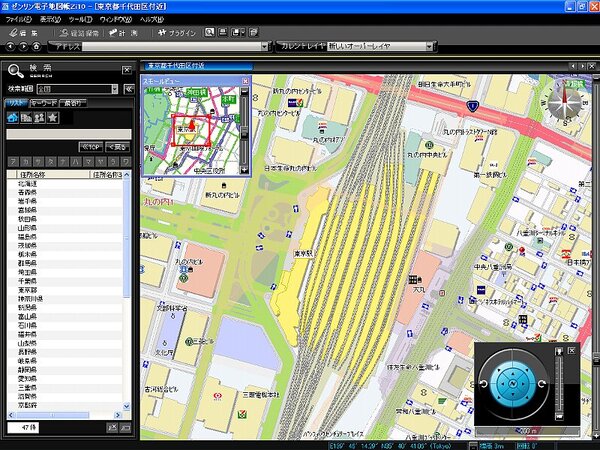The image size is (600, 450).
Task: Click the 戻る back button in the search panel
Action: 117,146
